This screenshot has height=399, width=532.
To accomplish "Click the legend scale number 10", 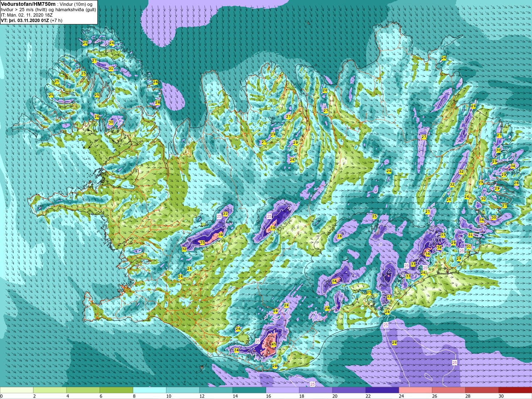I will point(169,396).
